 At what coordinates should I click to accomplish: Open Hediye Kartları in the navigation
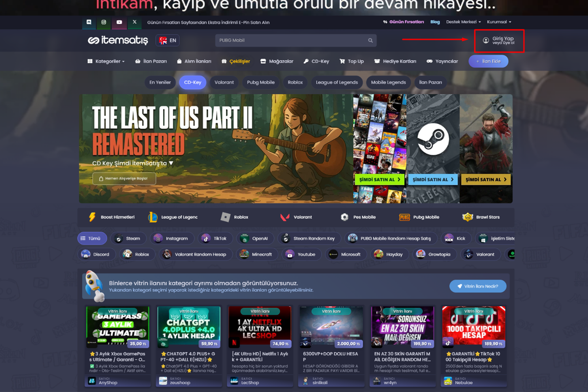coord(395,61)
